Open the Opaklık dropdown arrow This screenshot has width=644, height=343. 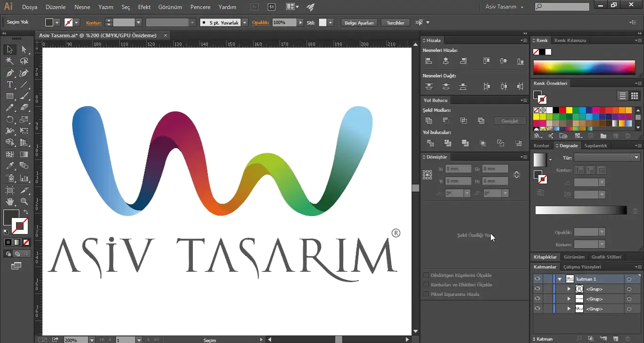[x=300, y=23]
